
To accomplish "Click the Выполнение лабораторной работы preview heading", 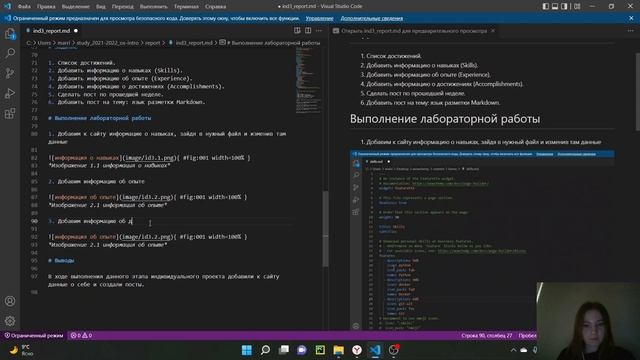I will pos(445,119).
